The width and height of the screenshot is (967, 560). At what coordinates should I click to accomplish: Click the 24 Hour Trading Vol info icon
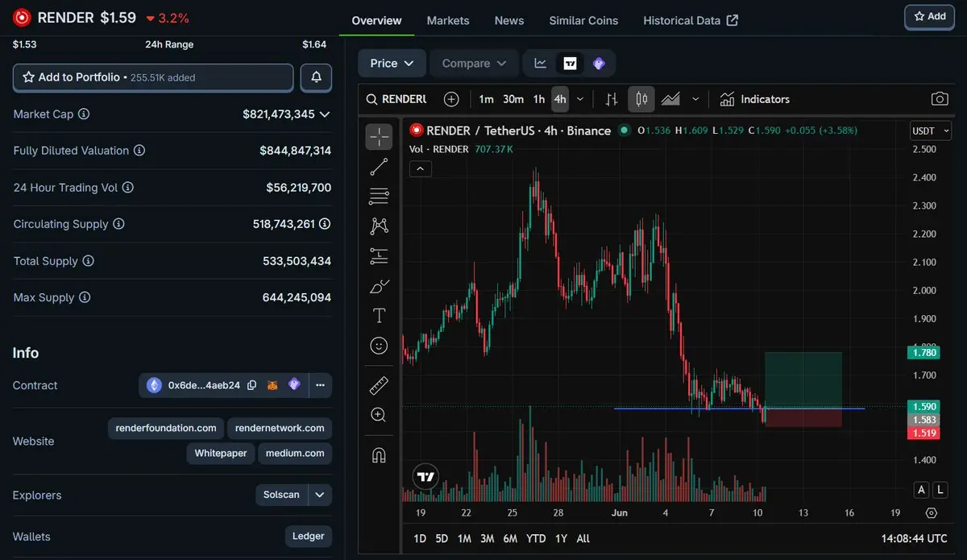click(128, 188)
